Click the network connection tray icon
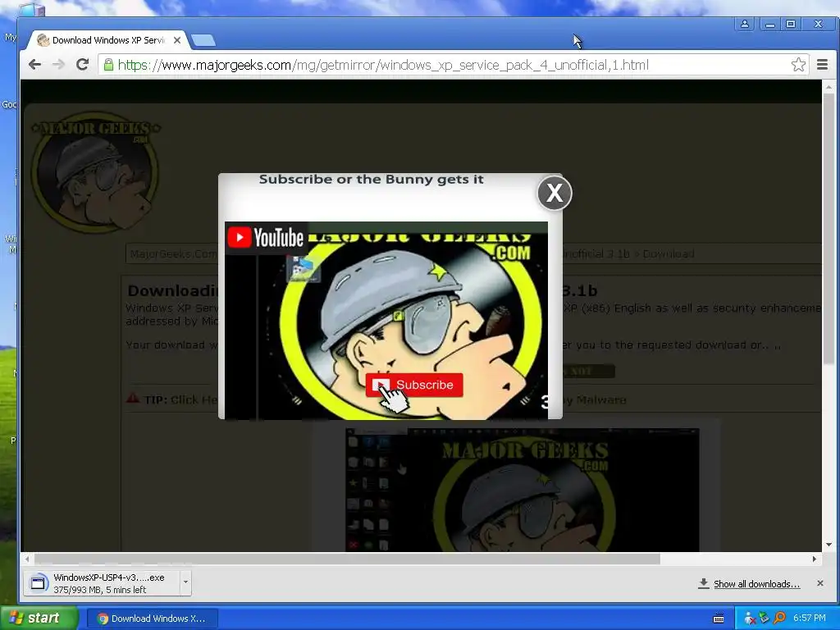 (750, 619)
